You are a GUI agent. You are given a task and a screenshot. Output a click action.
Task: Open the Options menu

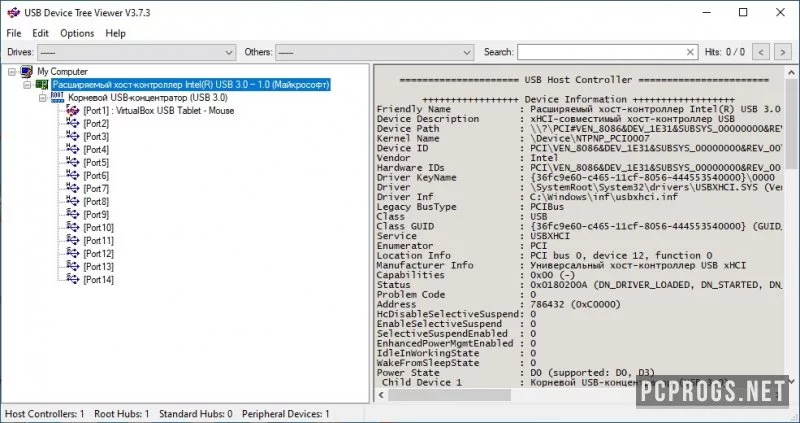[77, 33]
